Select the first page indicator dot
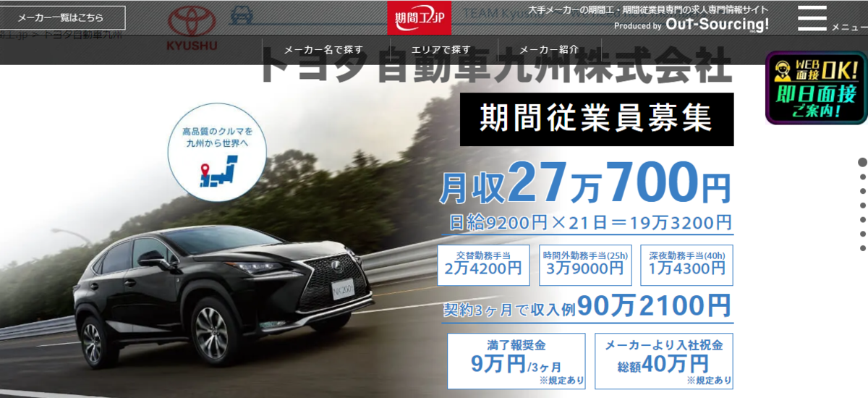This screenshot has width=868, height=398. pos(863,162)
